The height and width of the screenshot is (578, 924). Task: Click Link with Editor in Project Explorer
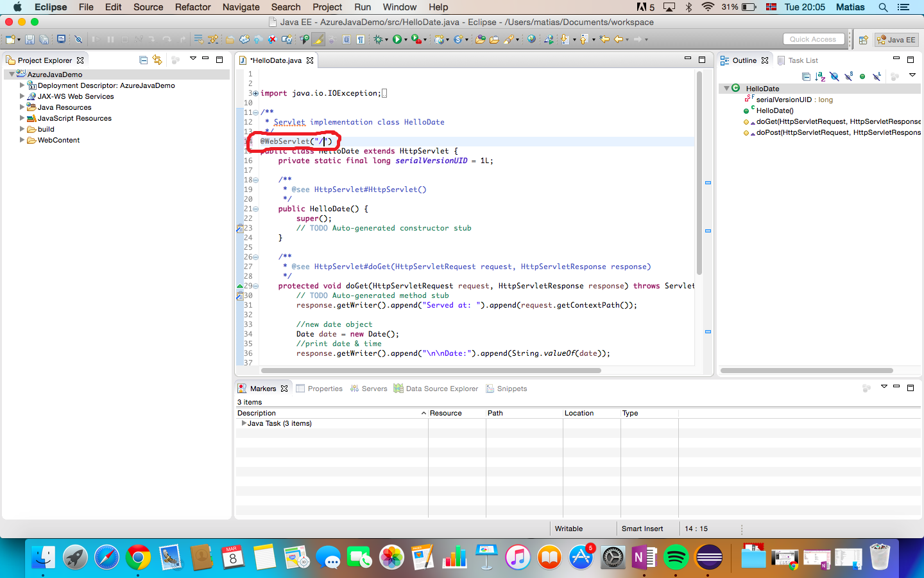(x=157, y=60)
